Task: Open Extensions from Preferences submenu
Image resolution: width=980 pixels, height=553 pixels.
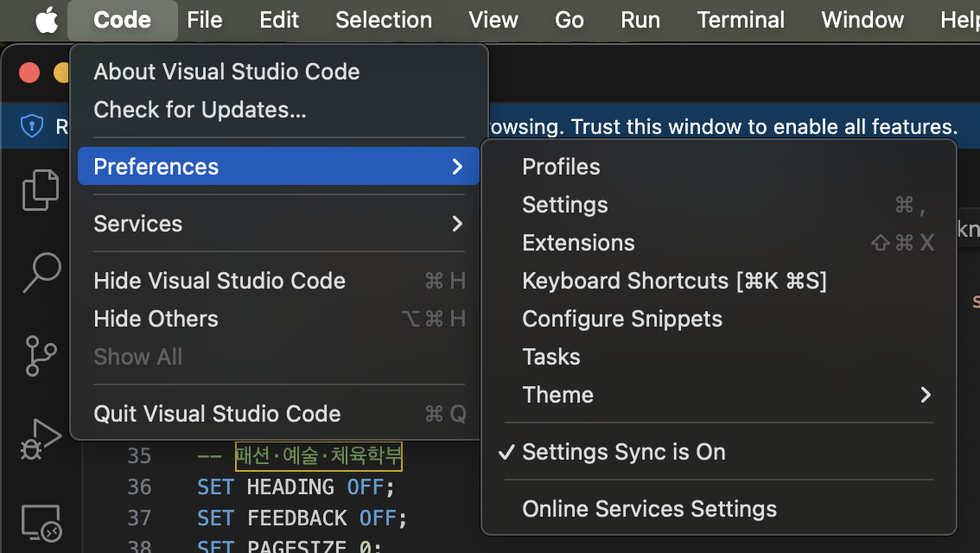Action: point(719,243)
